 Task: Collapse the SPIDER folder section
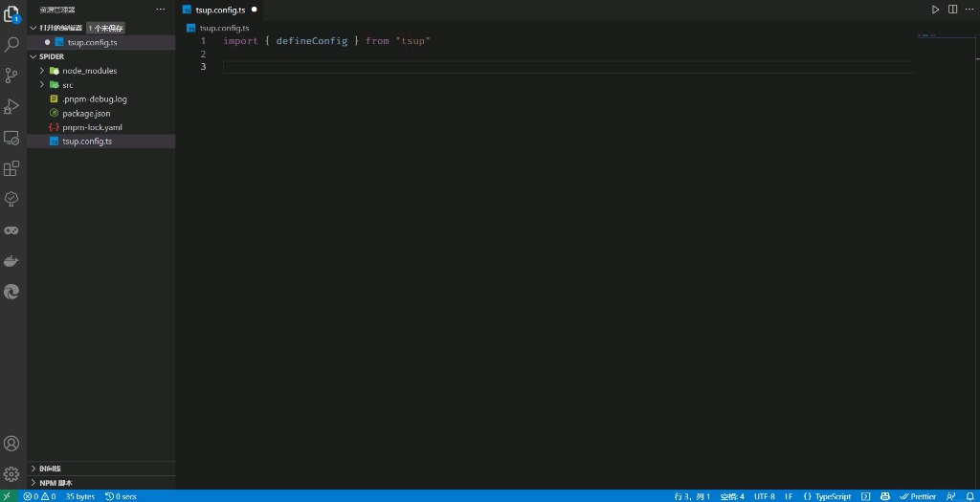coord(33,56)
